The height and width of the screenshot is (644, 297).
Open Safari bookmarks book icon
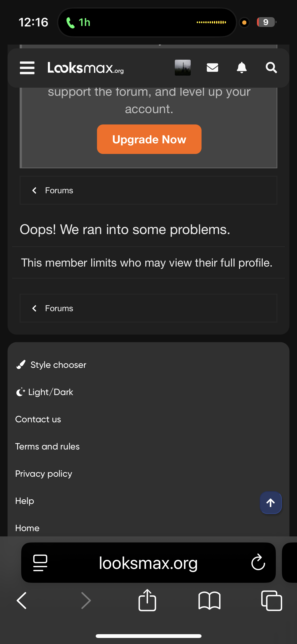[x=209, y=600]
